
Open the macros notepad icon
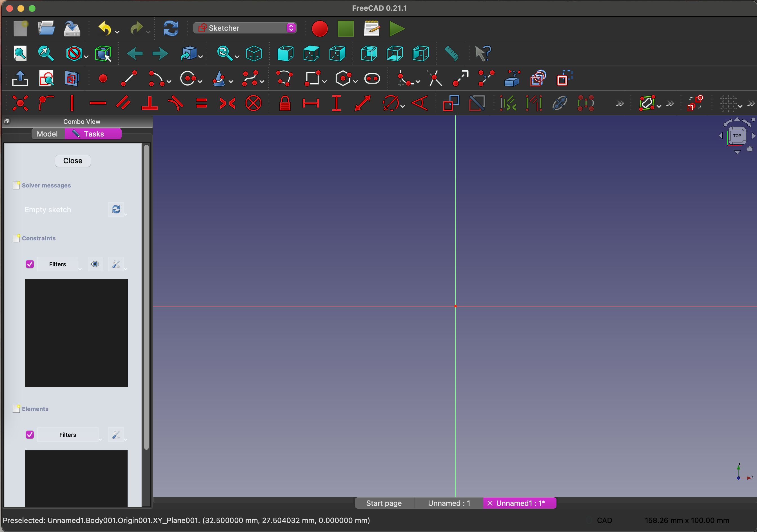(x=372, y=28)
